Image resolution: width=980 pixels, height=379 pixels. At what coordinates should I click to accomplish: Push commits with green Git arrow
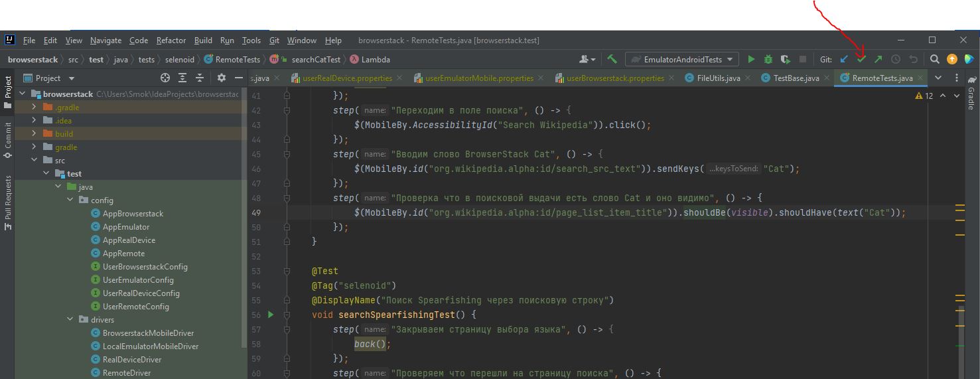[x=878, y=59]
